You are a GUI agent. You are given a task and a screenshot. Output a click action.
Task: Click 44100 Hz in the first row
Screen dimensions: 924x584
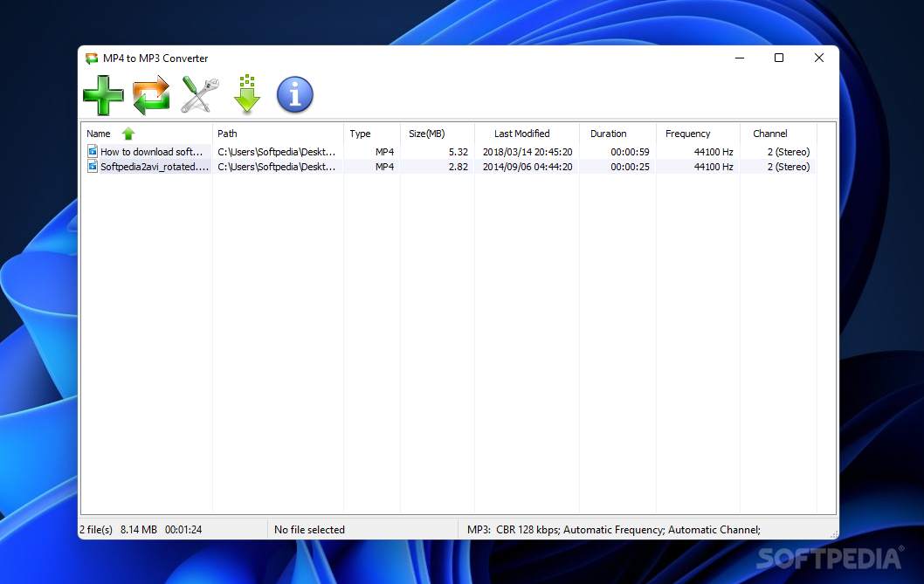[714, 152]
